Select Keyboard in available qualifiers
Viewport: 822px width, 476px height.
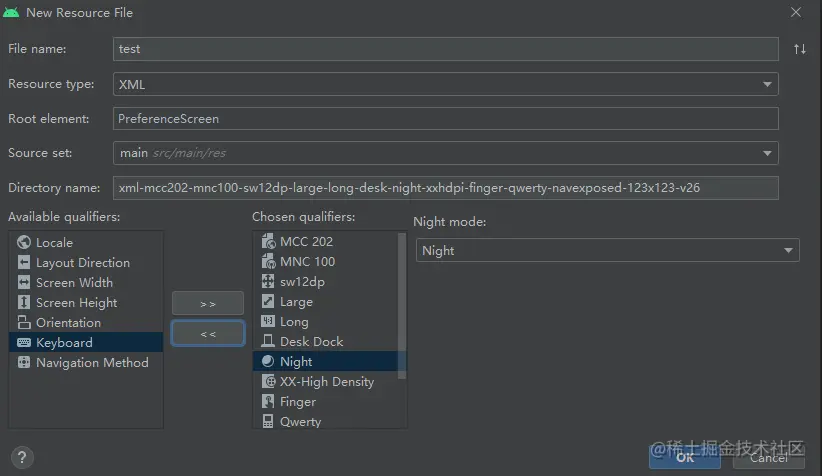[x=86, y=342]
